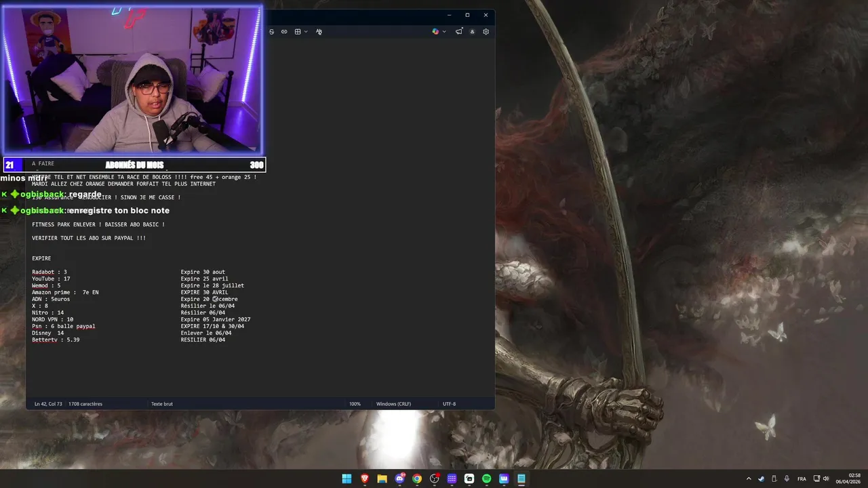Switch to the Notepad taskbar icon
868x488 pixels.
click(521, 479)
